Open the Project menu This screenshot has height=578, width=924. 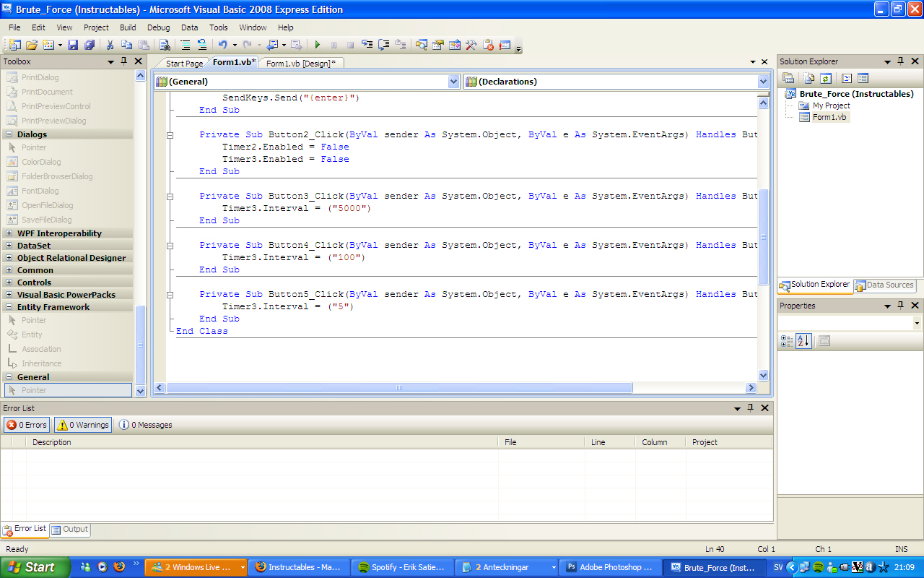click(x=96, y=27)
